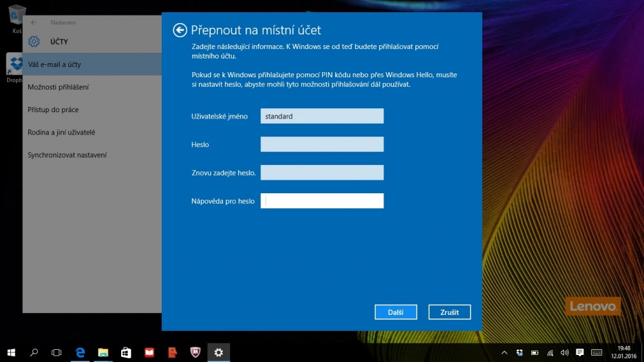This screenshot has width=644, height=362.
Task: Open the Windows Start menu
Action: [11, 352]
